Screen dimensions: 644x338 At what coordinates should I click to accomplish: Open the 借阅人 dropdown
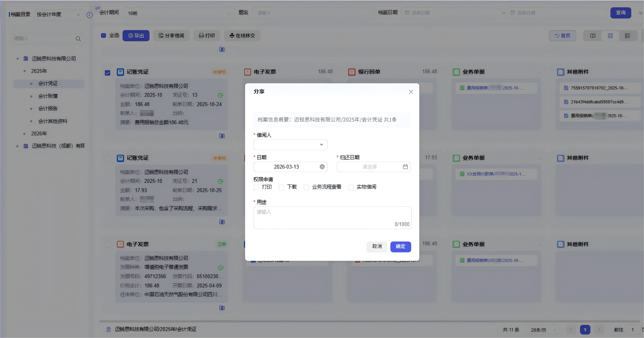tap(290, 145)
